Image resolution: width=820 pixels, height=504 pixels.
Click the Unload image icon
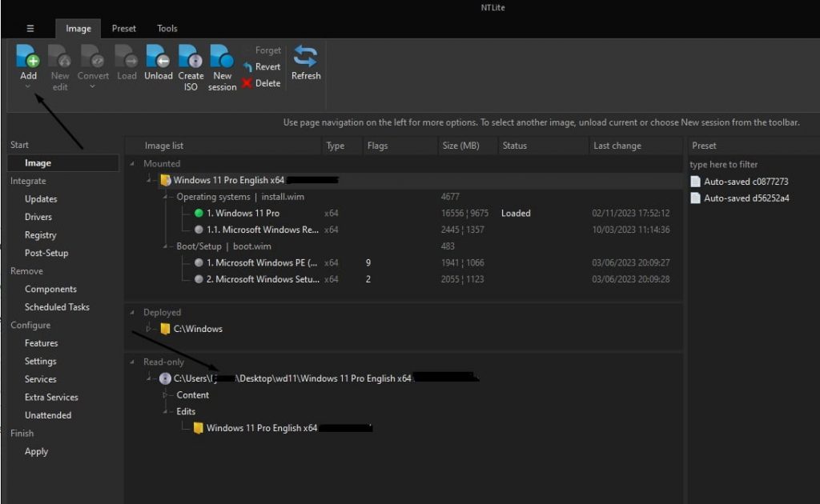point(158,57)
